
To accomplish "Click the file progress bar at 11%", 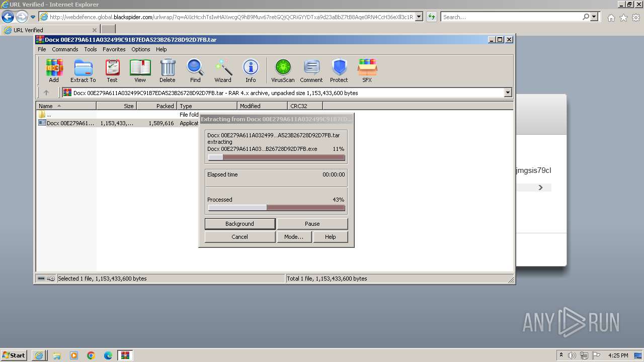I will [276, 157].
